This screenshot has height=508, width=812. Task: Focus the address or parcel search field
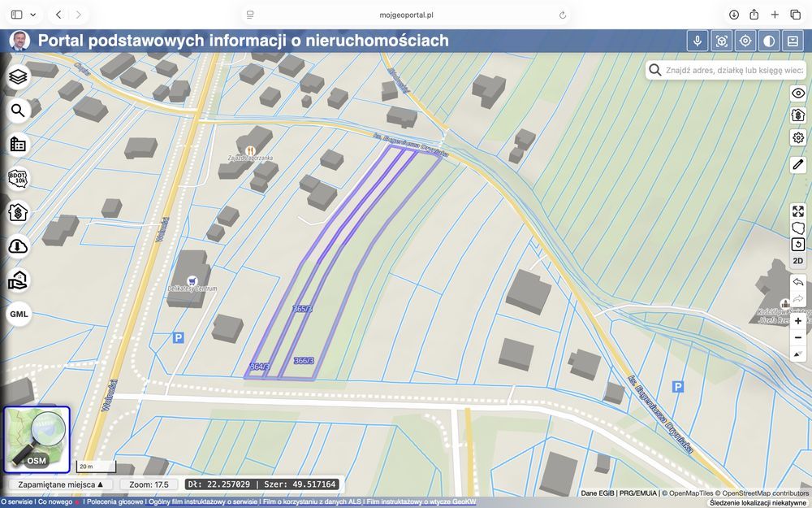pos(727,70)
